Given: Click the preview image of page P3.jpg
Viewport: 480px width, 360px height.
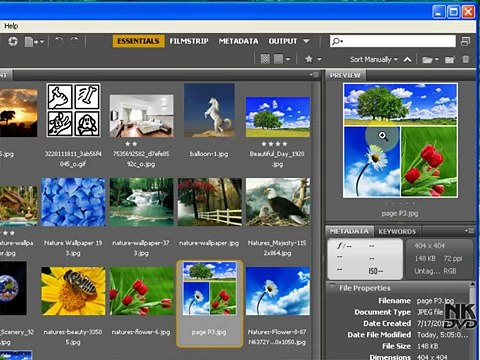Looking at the screenshot, I should click(400, 140).
